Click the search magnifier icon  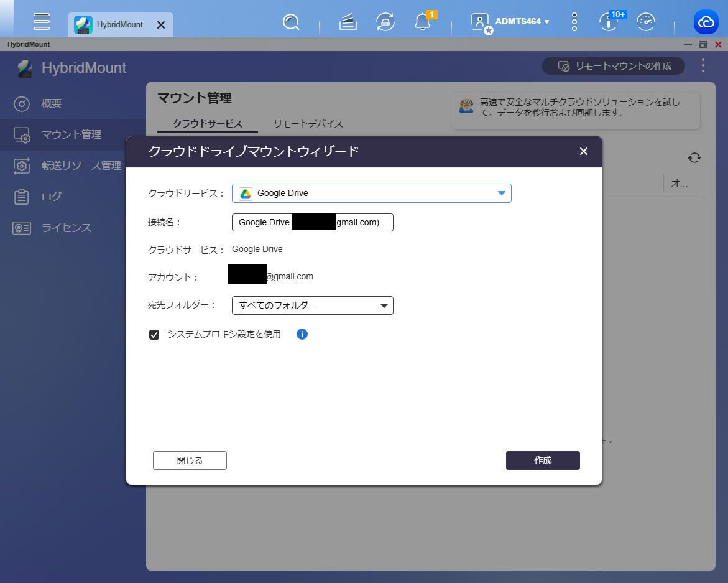point(291,22)
